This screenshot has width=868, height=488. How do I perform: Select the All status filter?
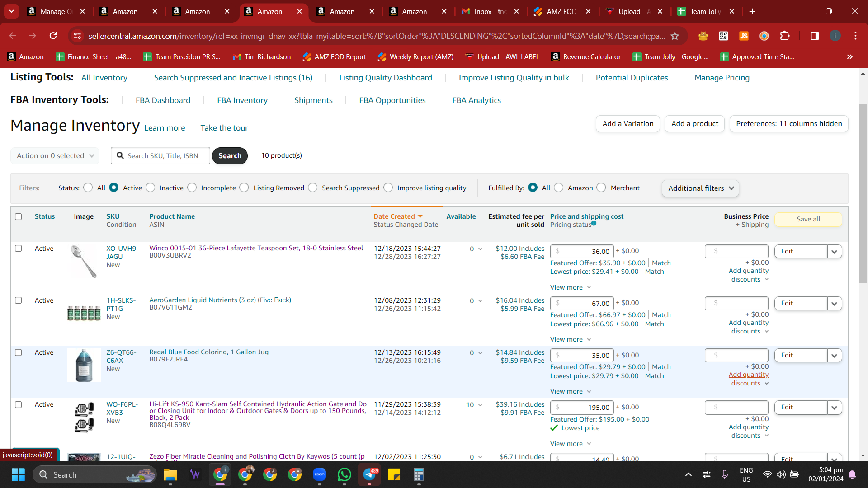[88, 188]
